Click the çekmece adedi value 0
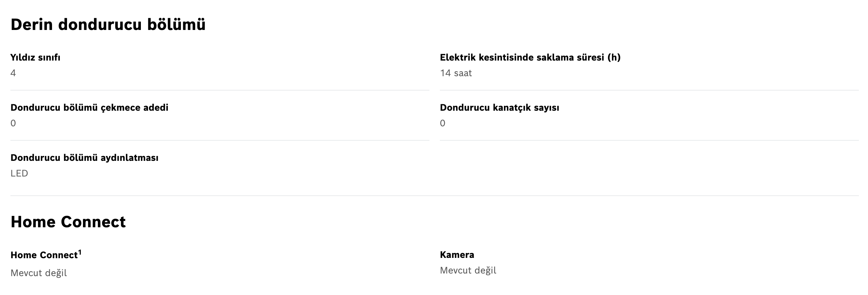868x295 pixels. click(x=13, y=123)
